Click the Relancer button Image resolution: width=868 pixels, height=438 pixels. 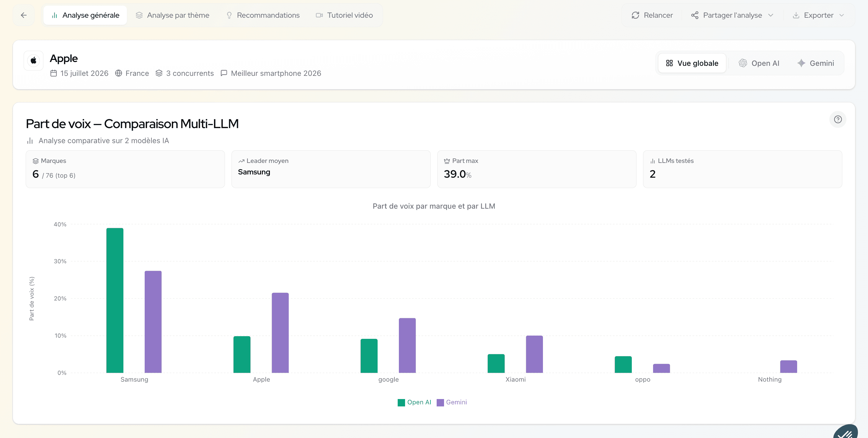point(652,15)
